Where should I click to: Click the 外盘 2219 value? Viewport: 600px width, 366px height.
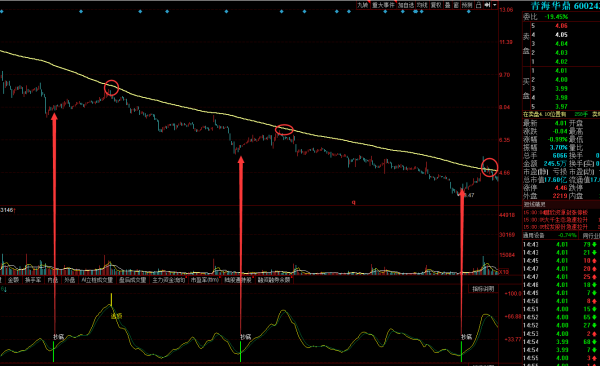click(560, 196)
